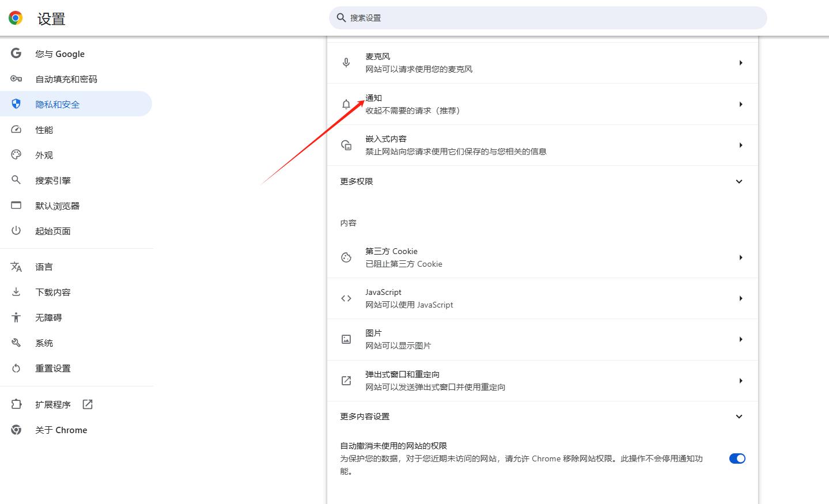Click the browser window icon for 默认浏览器
This screenshot has width=829, height=504.
pos(16,205)
